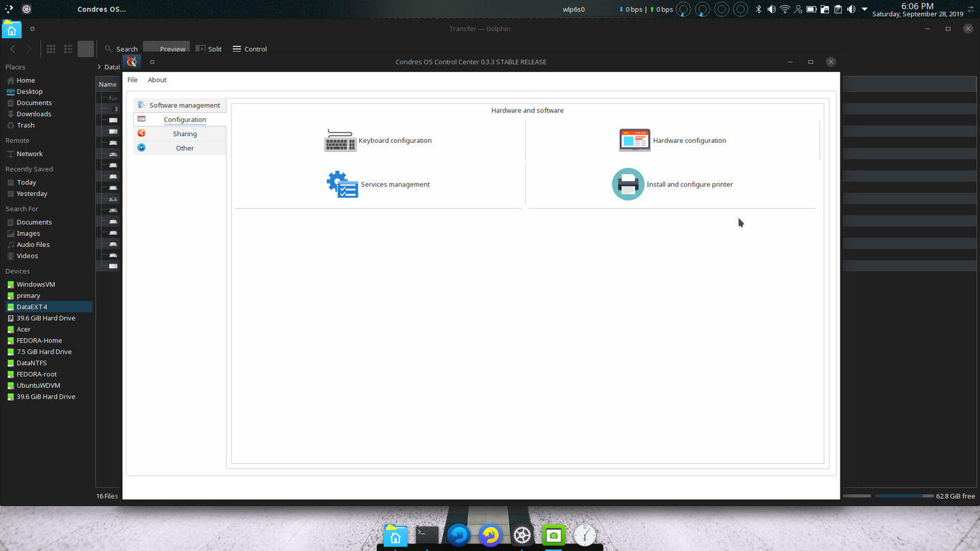The height and width of the screenshot is (551, 980).
Task: Open Install and configure printer
Action: coord(672,184)
